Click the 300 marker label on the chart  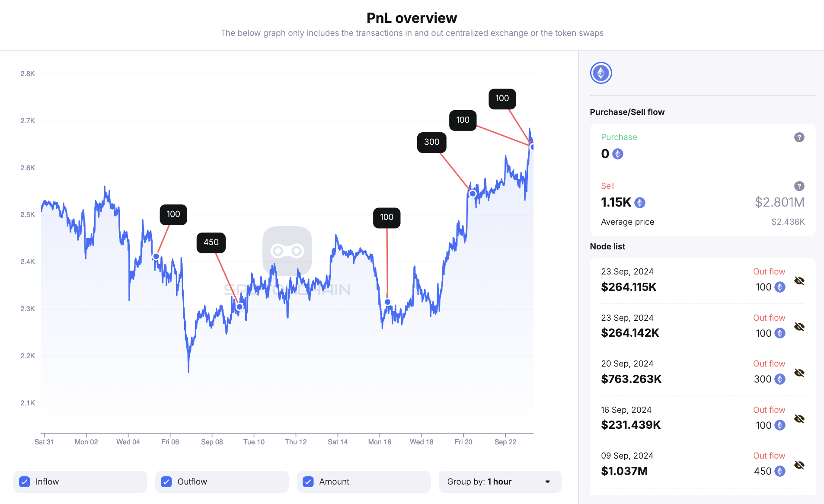(431, 142)
